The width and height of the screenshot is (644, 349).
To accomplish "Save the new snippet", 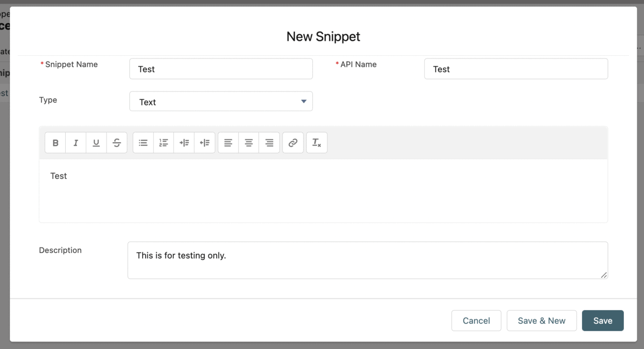I will tap(603, 321).
